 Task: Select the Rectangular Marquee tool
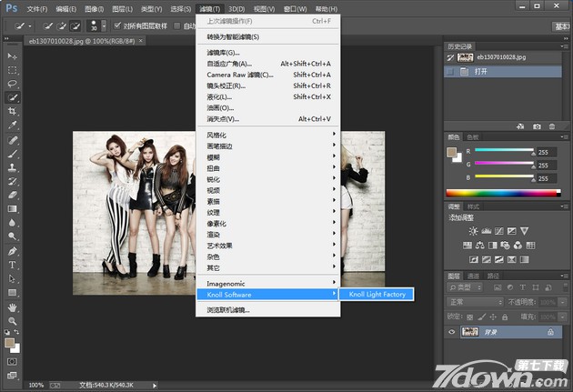pyautogui.click(x=13, y=69)
